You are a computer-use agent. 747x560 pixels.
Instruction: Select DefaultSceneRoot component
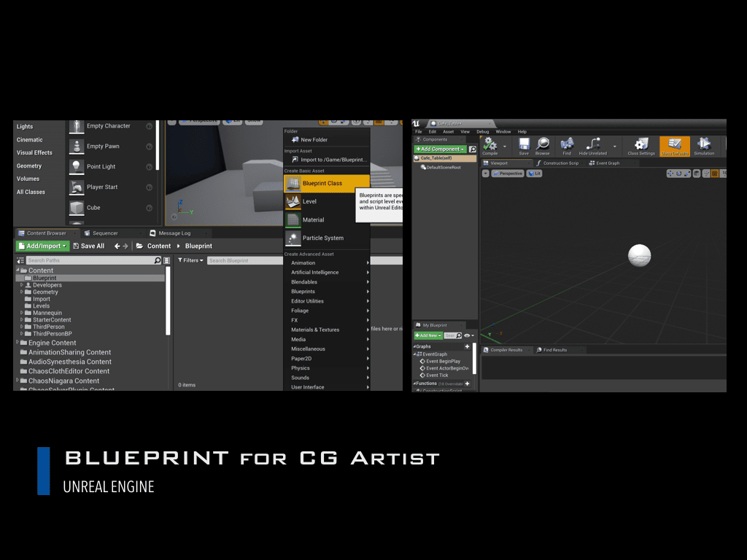tap(441, 168)
